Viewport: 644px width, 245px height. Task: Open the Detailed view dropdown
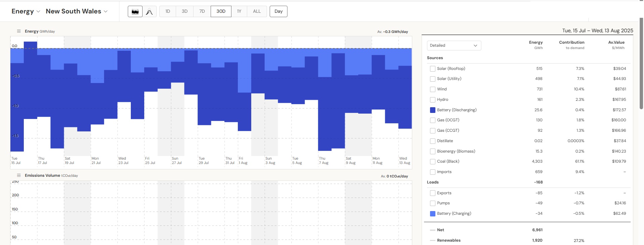pyautogui.click(x=454, y=45)
